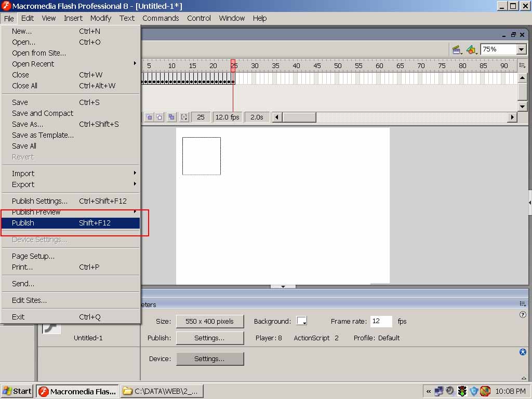532x399 pixels.
Task: Click the tray red security alert icon
Action: coord(485,391)
